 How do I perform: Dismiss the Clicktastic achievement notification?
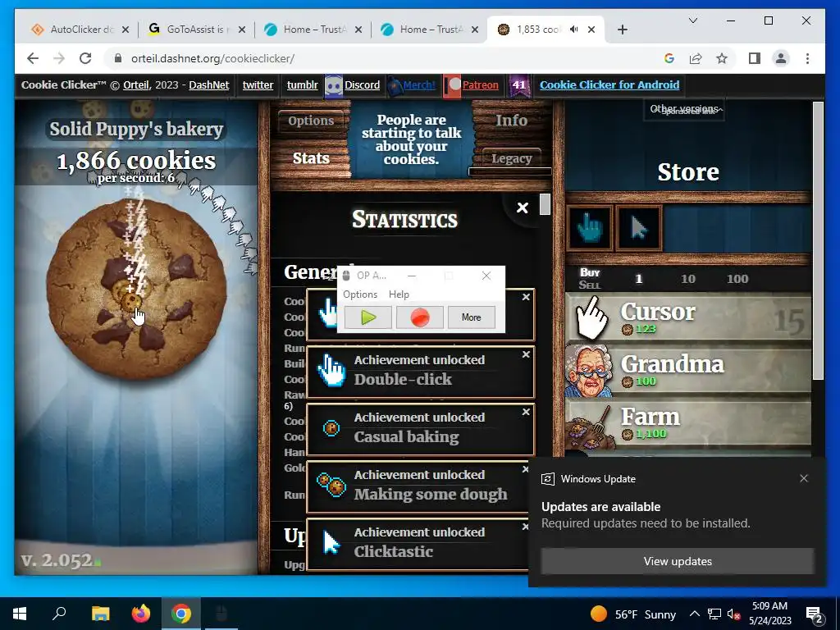point(526,527)
